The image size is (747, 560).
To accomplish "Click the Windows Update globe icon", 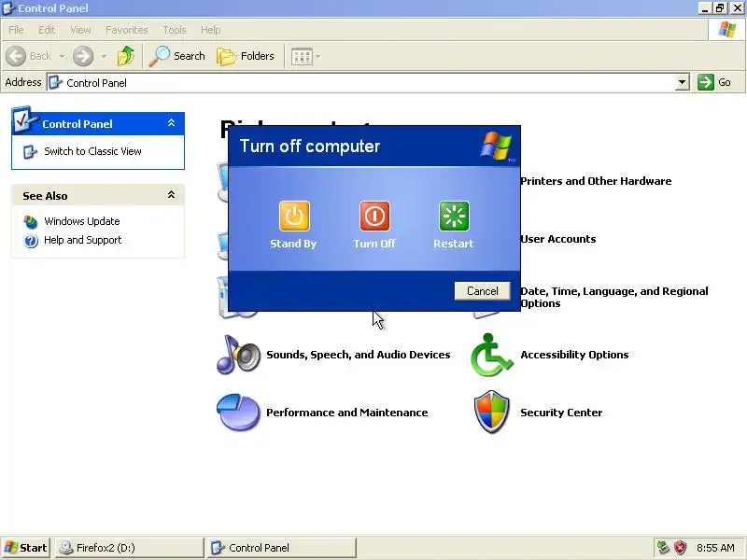I will pyautogui.click(x=31, y=222).
